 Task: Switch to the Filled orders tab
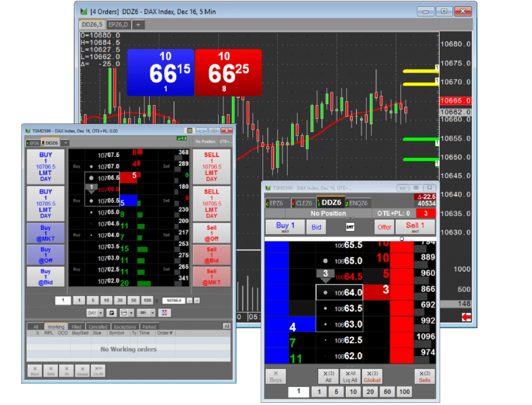[x=77, y=326]
